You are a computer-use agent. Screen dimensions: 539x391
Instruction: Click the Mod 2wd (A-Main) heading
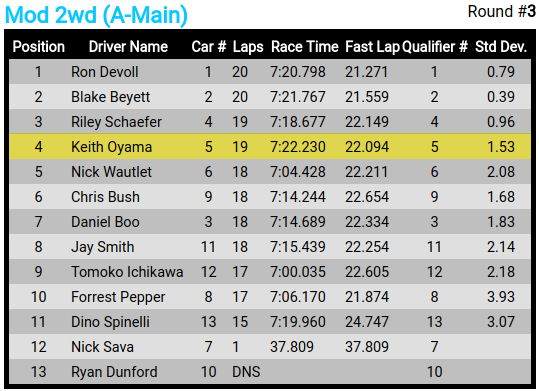pos(96,15)
